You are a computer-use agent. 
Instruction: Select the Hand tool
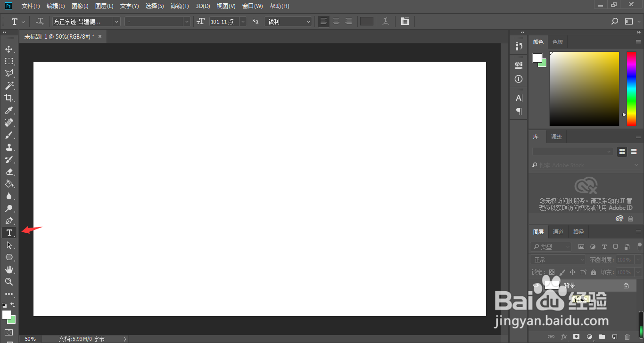pyautogui.click(x=9, y=269)
